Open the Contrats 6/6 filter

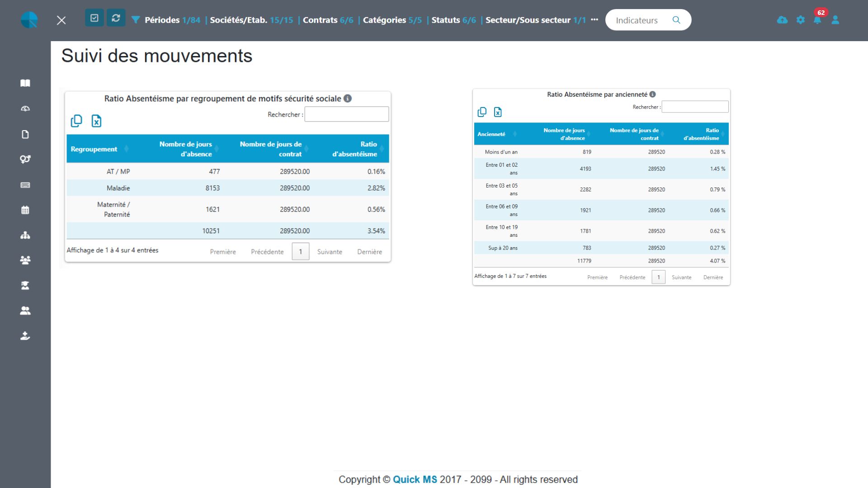click(328, 20)
